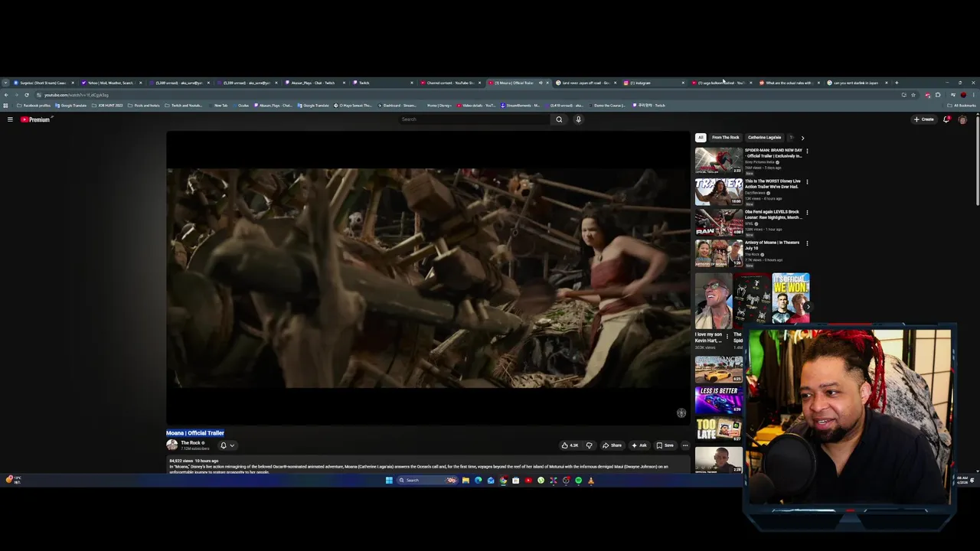Open options for Artistry of Moana video
This screenshot has height=551, width=980.
(x=807, y=243)
